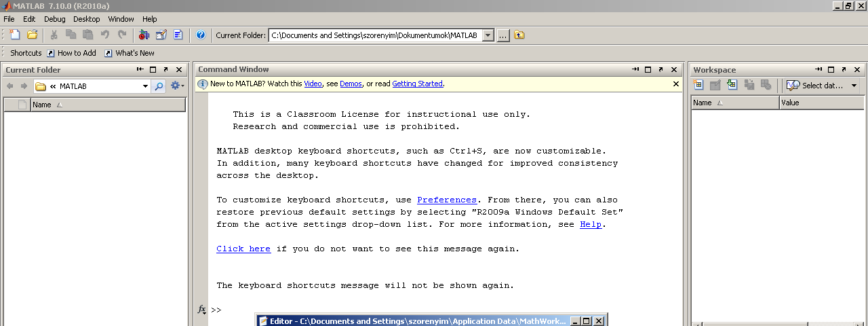Open the Video link in info bar
The height and width of the screenshot is (326, 868).
click(x=313, y=84)
